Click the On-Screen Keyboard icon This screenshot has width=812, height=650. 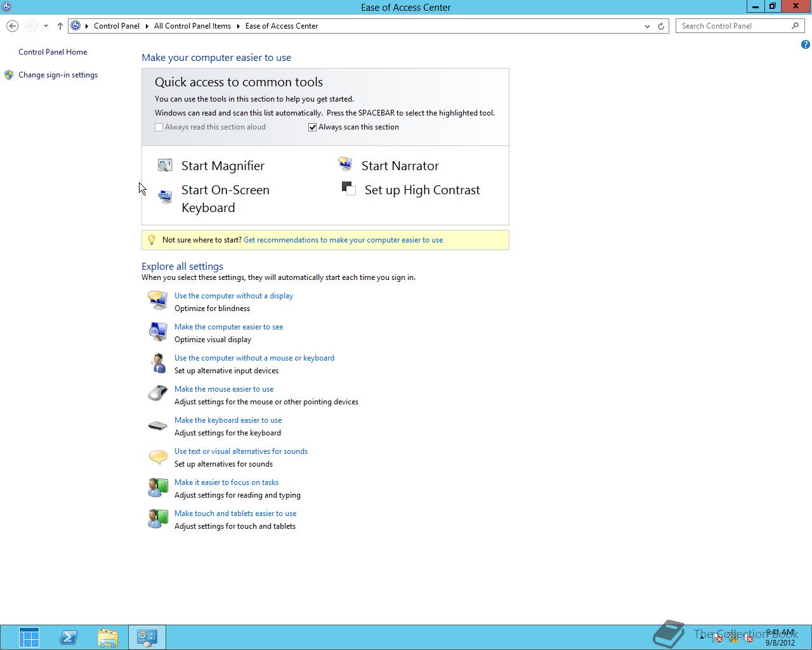coord(165,197)
